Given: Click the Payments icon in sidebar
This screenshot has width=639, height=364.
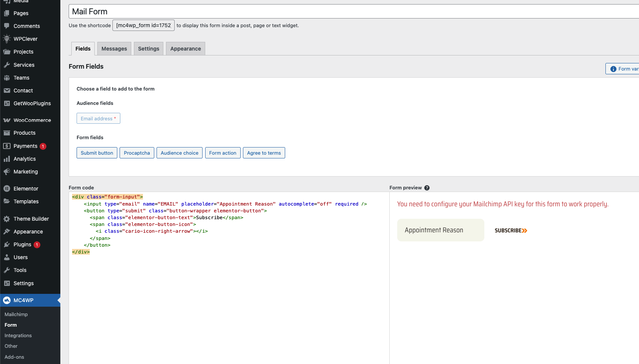Looking at the screenshot, I should pyautogui.click(x=7, y=146).
